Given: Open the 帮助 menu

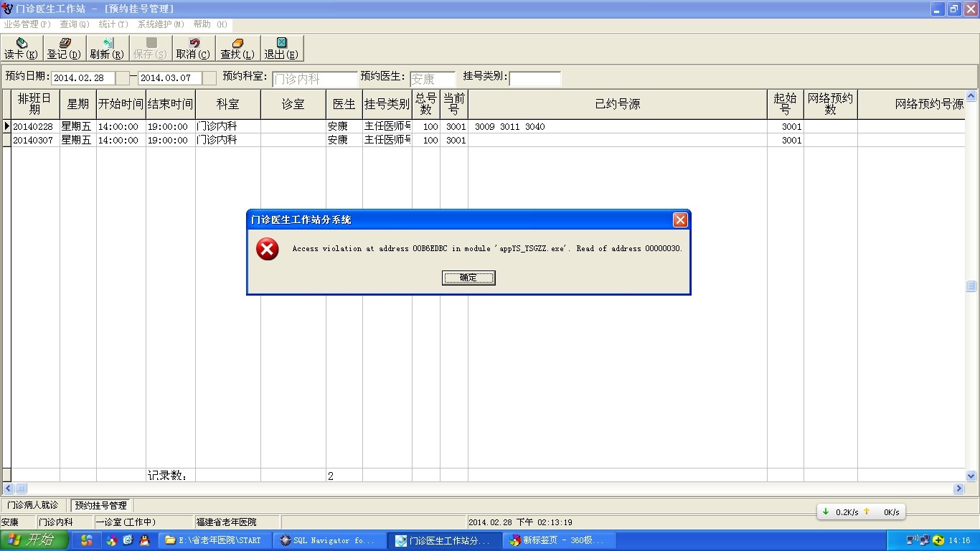Looking at the screenshot, I should click(210, 24).
